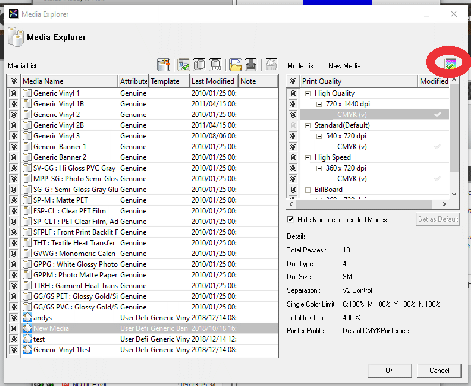This screenshot has width=471, height=386.
Task: Click the user media icon beside test
Action: coord(27,339)
